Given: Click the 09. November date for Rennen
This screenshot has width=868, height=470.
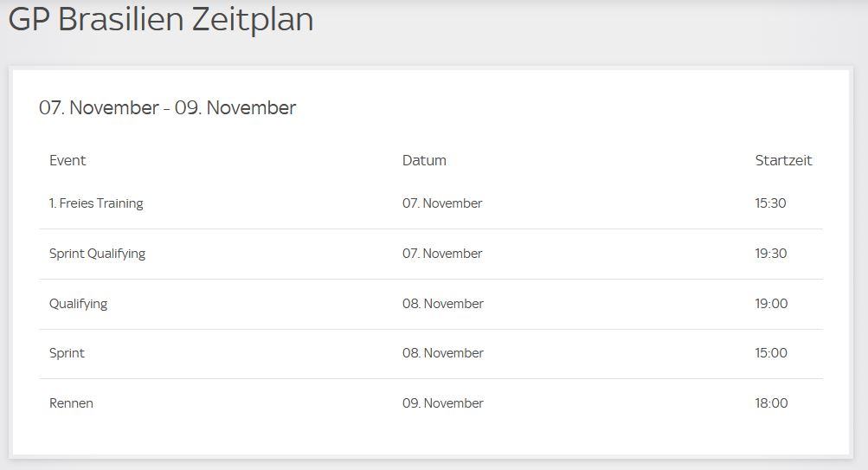Looking at the screenshot, I should 442,403.
